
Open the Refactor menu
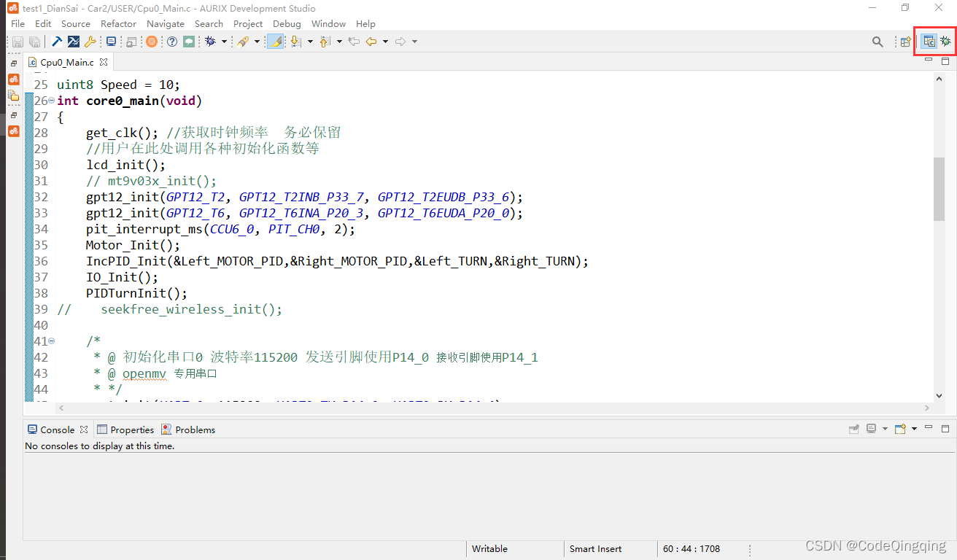(118, 24)
